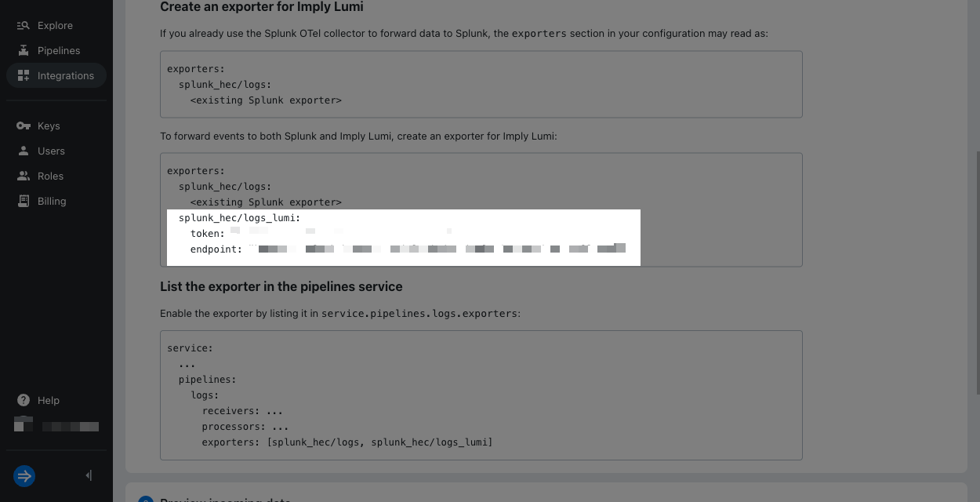Open the blurred user account entry
The height and width of the screenshot is (502, 980).
[56, 425]
